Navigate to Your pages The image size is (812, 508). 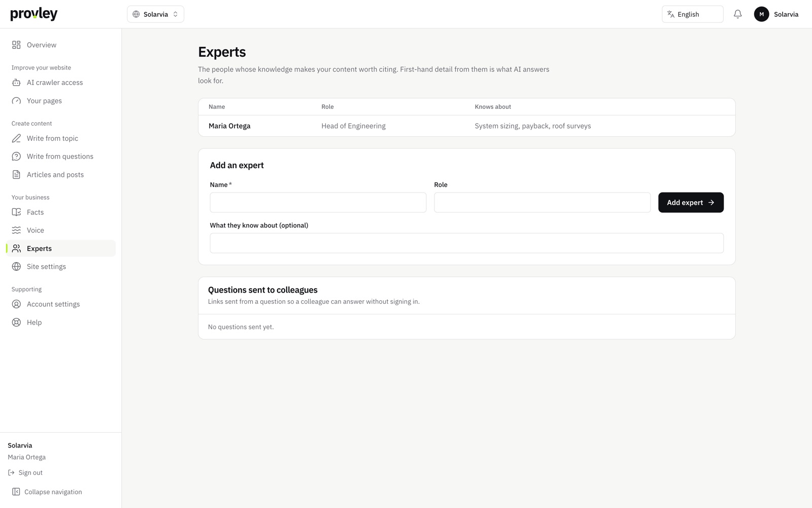61,101
